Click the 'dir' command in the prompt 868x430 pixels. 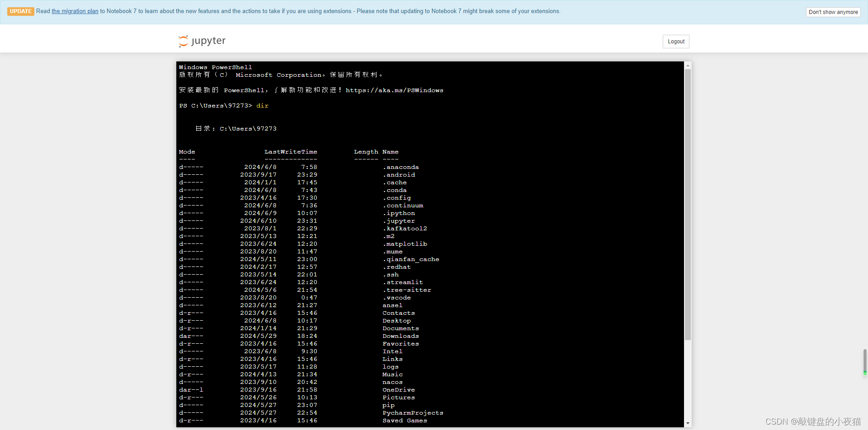262,106
